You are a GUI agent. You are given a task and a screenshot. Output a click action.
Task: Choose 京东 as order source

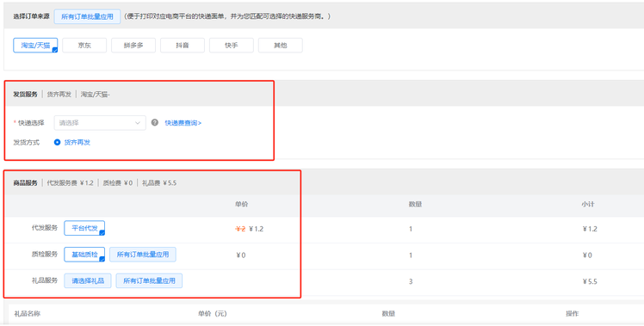[84, 46]
